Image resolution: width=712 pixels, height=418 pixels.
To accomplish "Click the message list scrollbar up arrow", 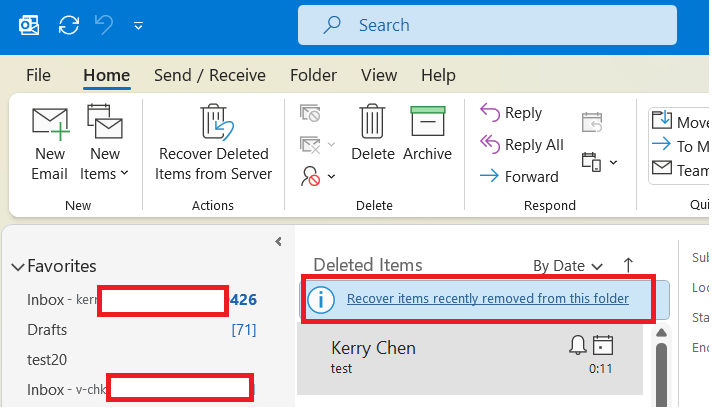I will pyautogui.click(x=662, y=333).
